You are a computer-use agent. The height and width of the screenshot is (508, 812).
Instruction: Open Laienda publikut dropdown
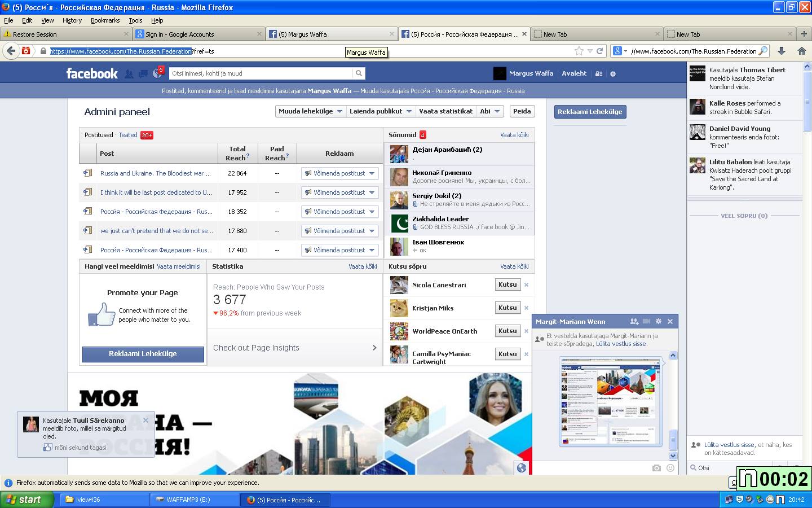coord(381,111)
